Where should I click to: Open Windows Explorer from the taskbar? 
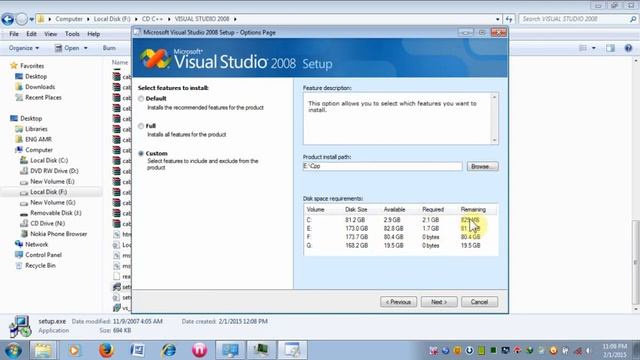[43, 350]
